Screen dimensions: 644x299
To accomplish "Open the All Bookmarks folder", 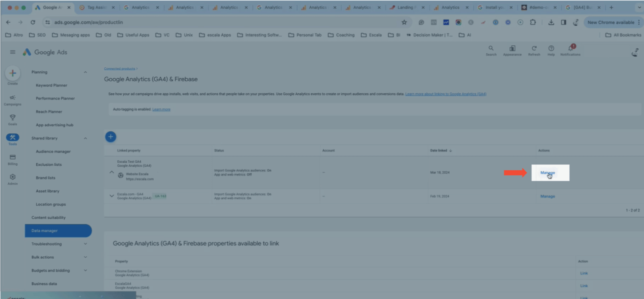I will coord(623,35).
